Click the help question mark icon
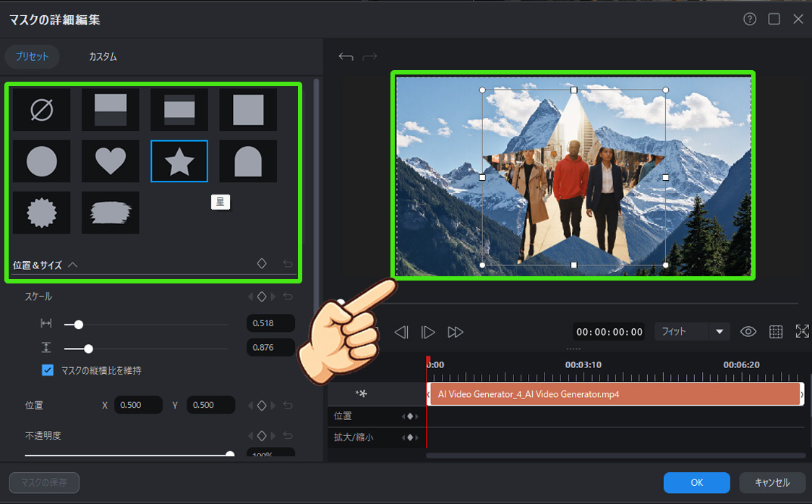 750,20
